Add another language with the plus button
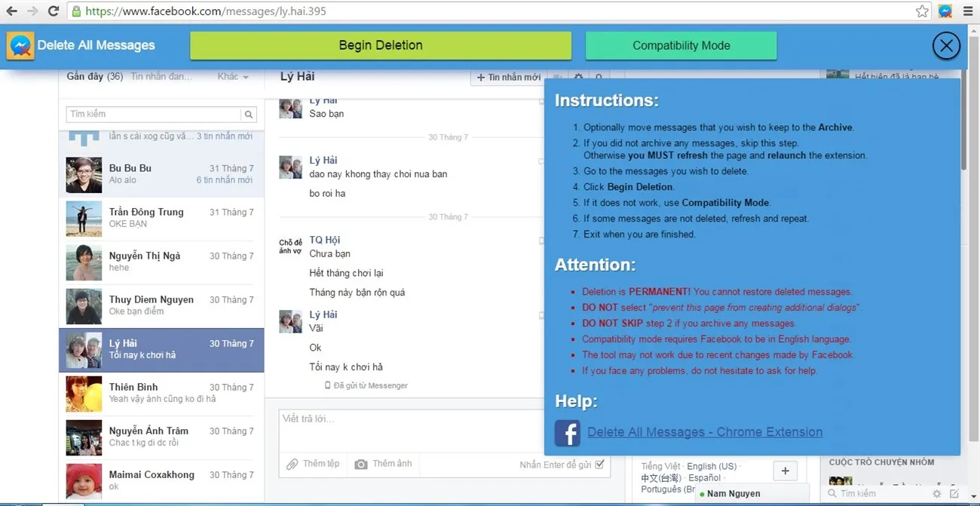The image size is (980, 506). [785, 471]
